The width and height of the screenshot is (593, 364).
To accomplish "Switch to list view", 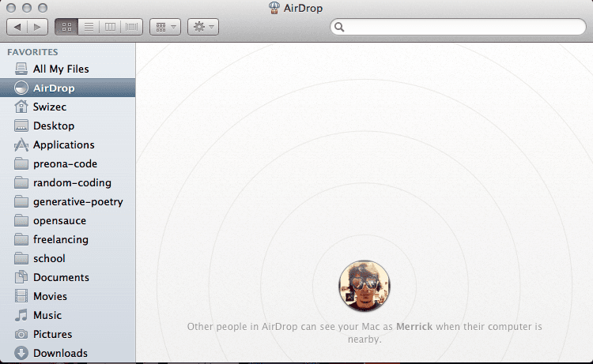I will [89, 27].
